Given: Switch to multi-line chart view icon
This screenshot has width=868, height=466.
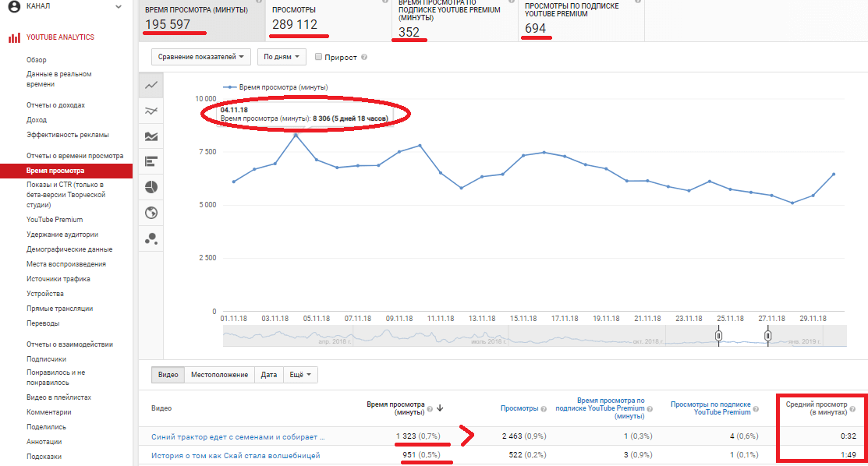Looking at the screenshot, I should click(x=151, y=111).
